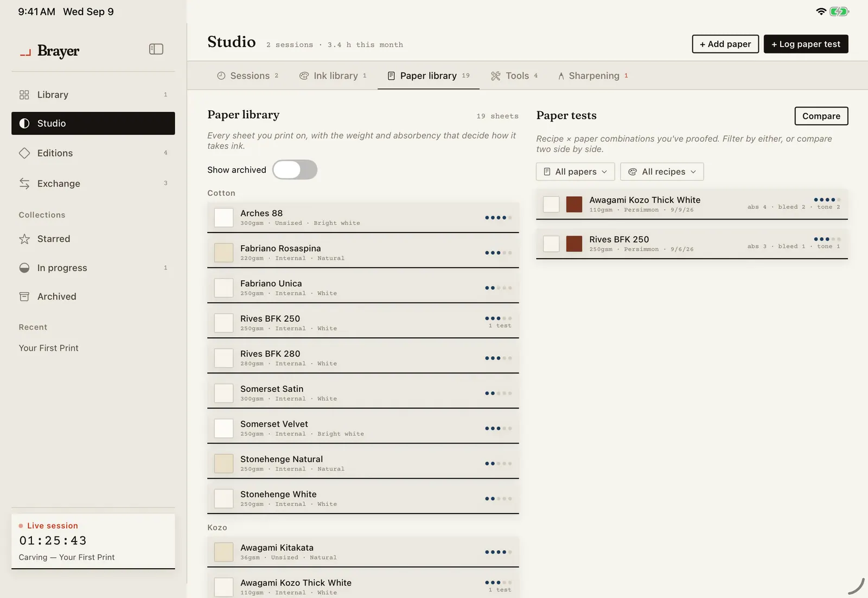
Task: Click the Sessions clock icon
Action: (x=221, y=76)
